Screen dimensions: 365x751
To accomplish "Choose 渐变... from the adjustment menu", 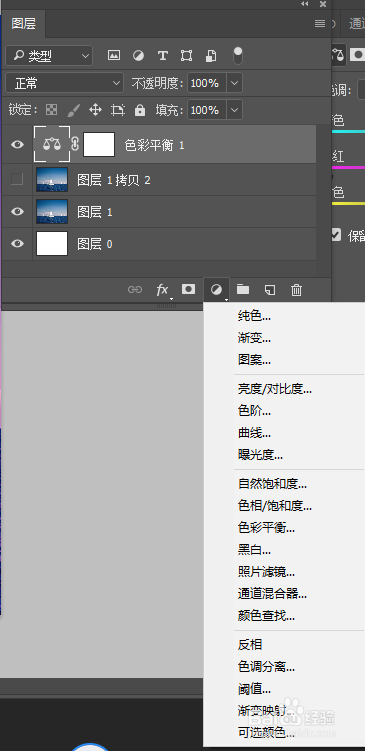I will tap(255, 338).
